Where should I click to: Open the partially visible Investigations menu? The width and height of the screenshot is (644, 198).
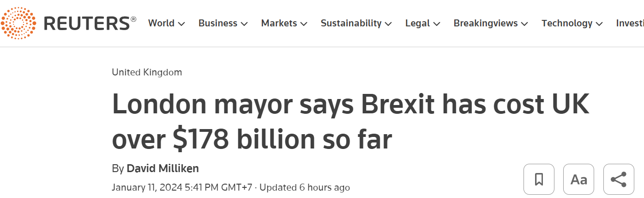(x=630, y=23)
